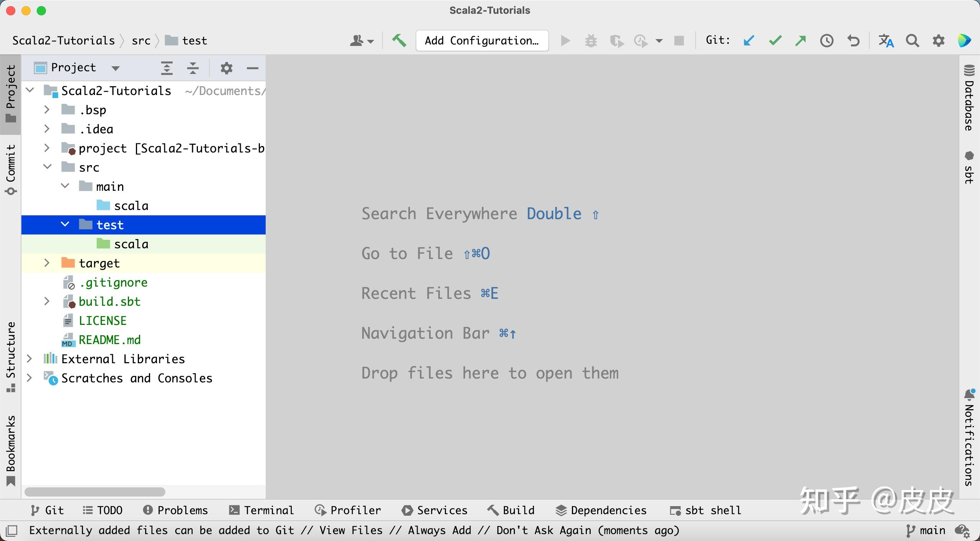Collapse the src folder node

tap(47, 167)
